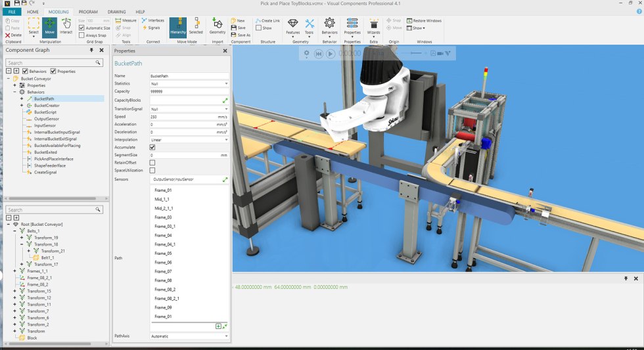Adjust the simulation speed slider

click(415, 53)
